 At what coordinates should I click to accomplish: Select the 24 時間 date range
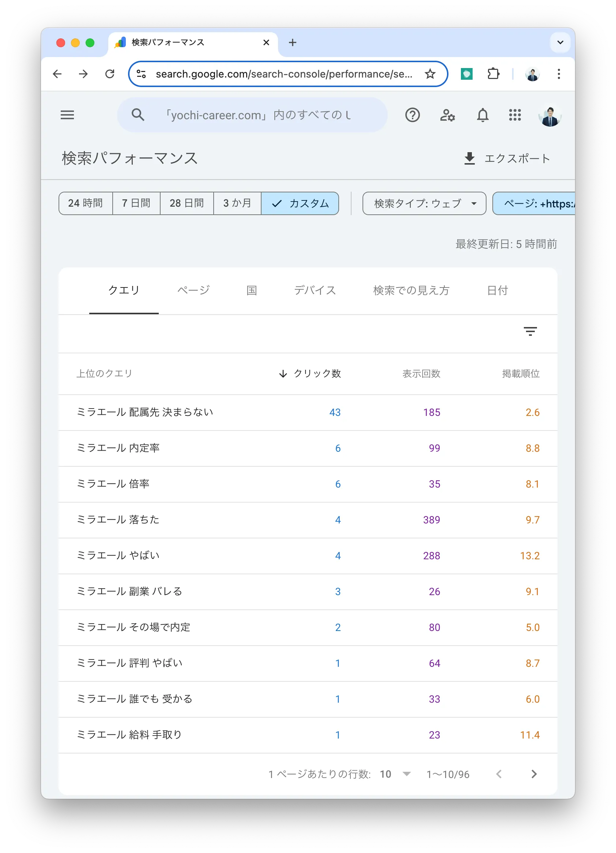[x=85, y=203]
